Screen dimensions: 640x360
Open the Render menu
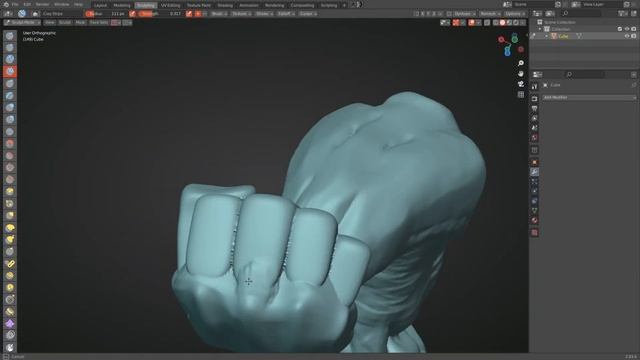coord(42,4)
